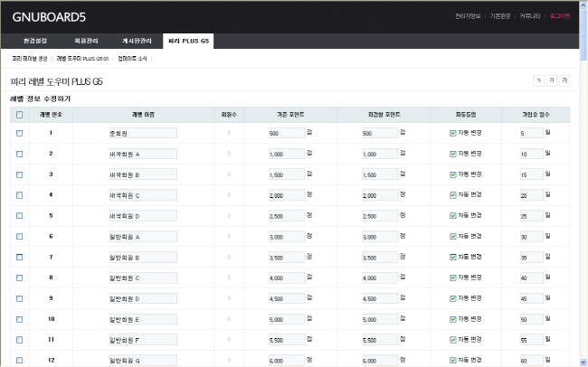
Task: Open the 게시판관리 tab
Action: pos(136,41)
